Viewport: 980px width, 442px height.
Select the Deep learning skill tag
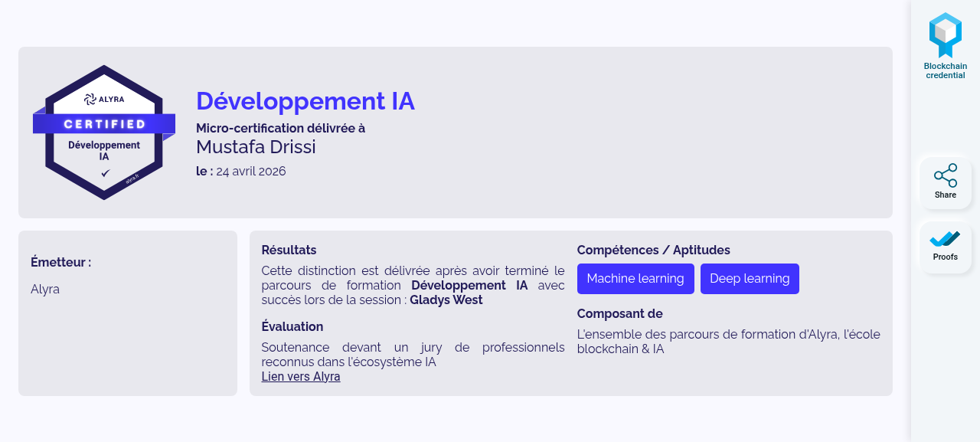pos(750,279)
